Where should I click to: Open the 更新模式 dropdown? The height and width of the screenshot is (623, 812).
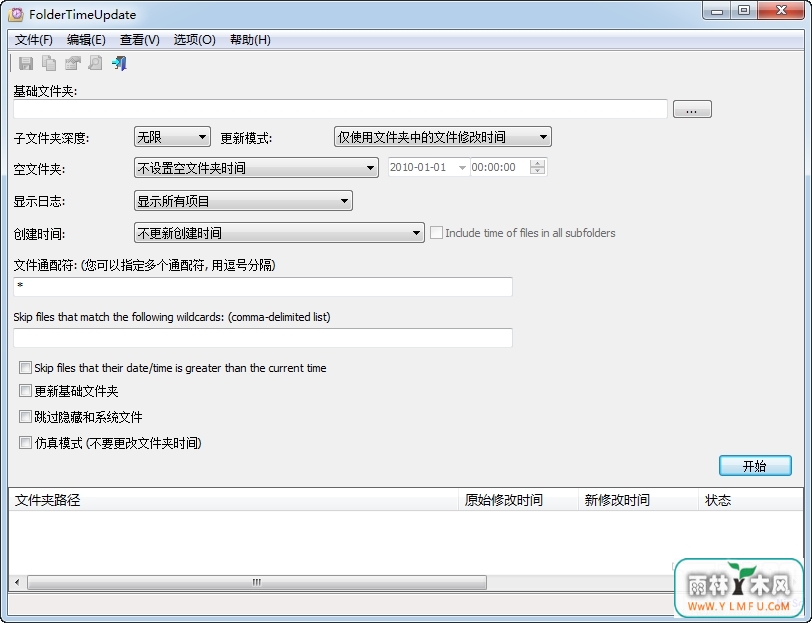click(x=442, y=137)
